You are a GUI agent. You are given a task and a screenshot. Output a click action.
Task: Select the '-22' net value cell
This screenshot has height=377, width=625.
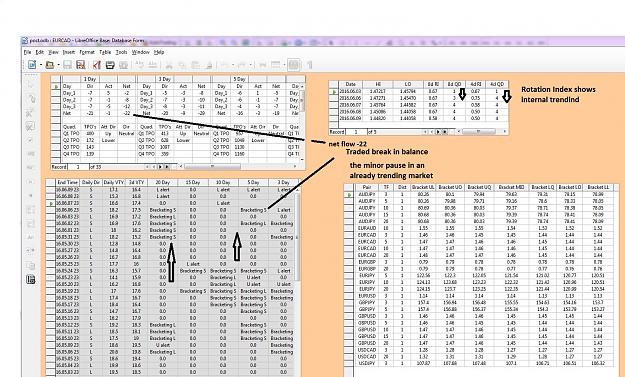point(126,113)
